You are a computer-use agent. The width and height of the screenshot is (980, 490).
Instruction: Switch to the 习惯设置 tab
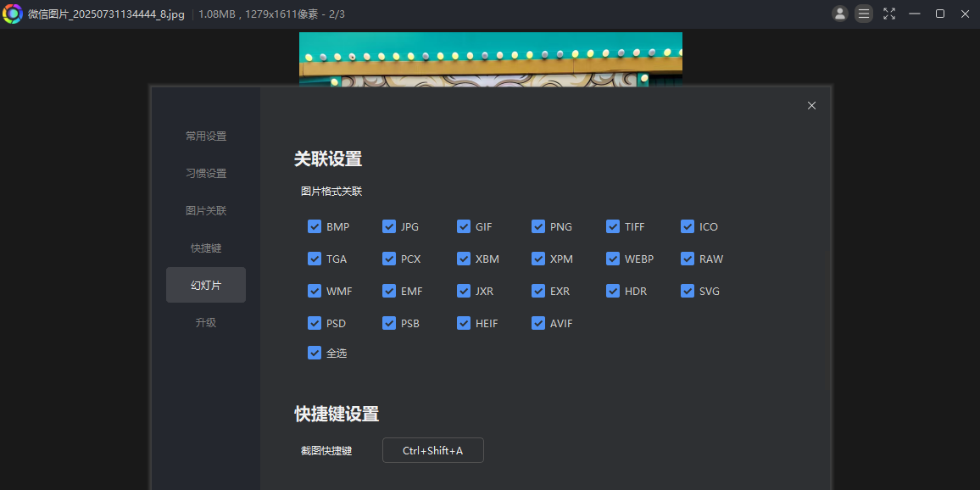coord(206,173)
